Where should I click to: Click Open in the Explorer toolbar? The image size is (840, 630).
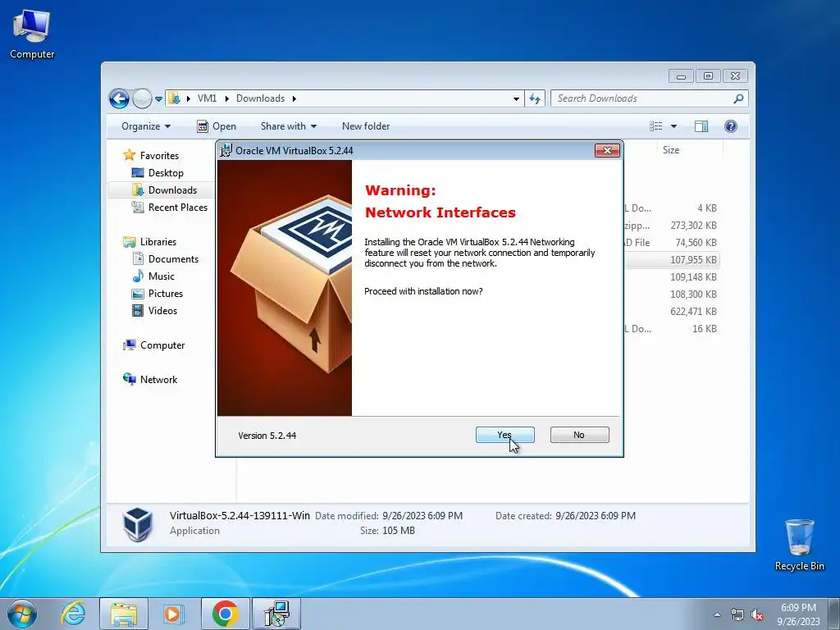[217, 126]
